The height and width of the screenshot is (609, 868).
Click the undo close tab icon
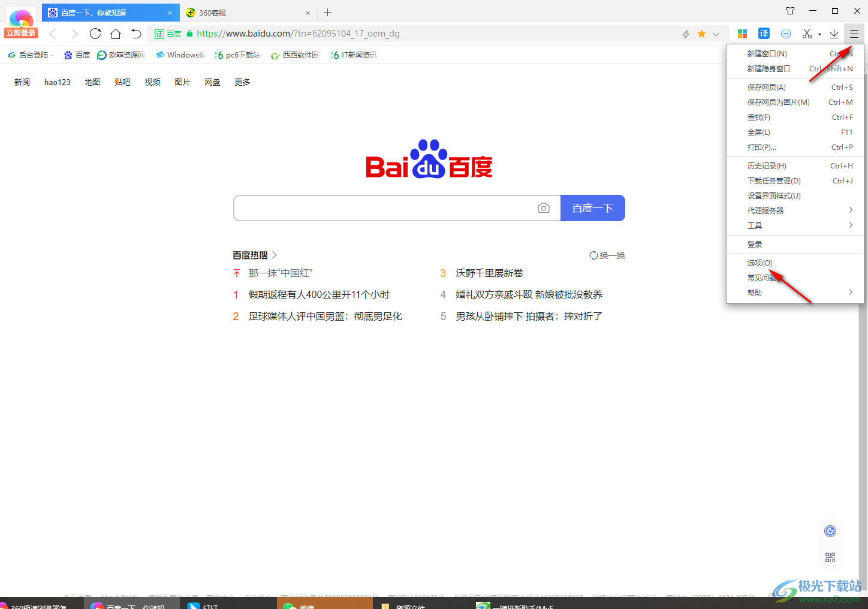coord(136,34)
